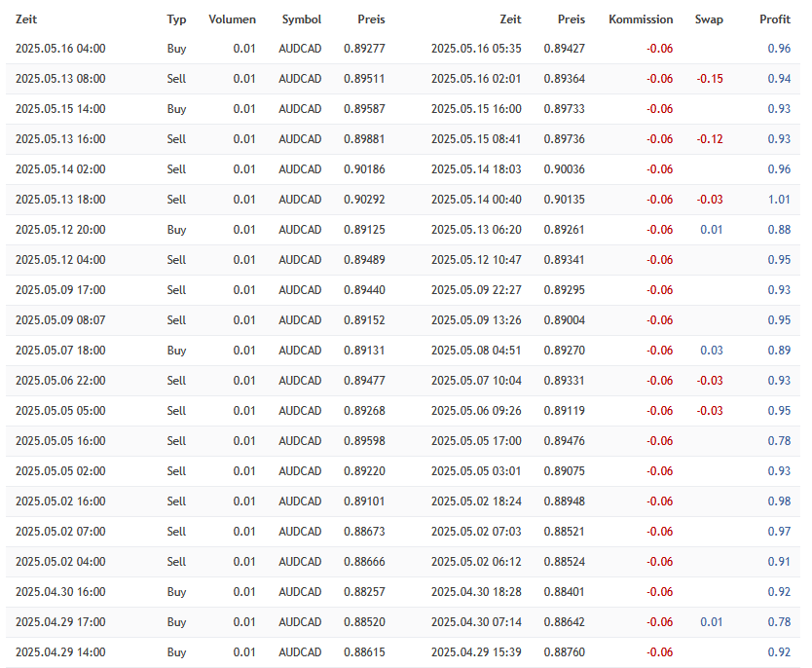Screen dimensions: 812x668
Task: Click open price 0.89125 of Buy trade
Action: (x=364, y=230)
